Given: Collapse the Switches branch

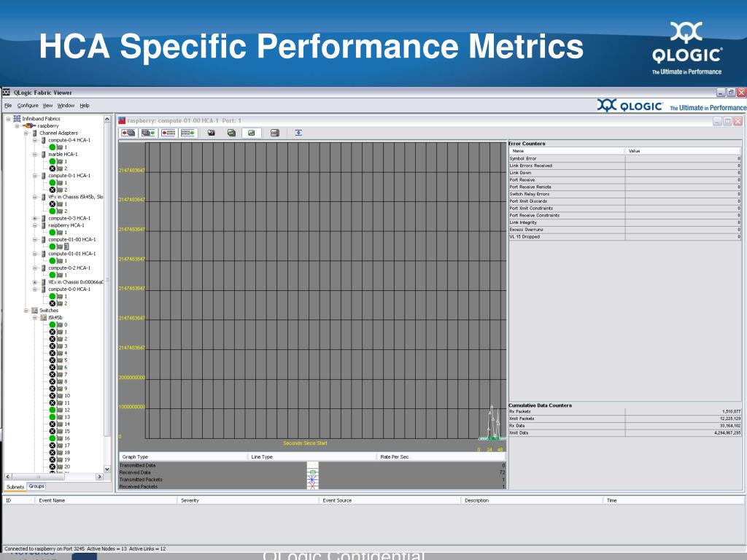Looking at the screenshot, I should tap(26, 311).
